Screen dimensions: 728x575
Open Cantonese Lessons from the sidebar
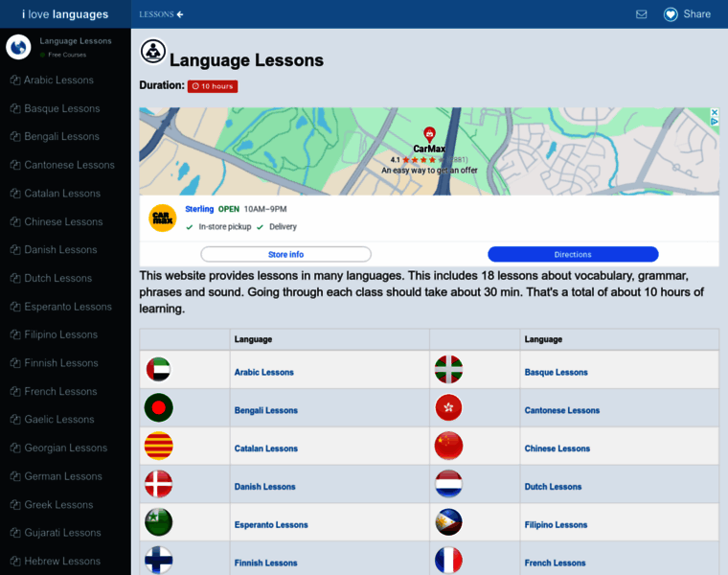69,165
